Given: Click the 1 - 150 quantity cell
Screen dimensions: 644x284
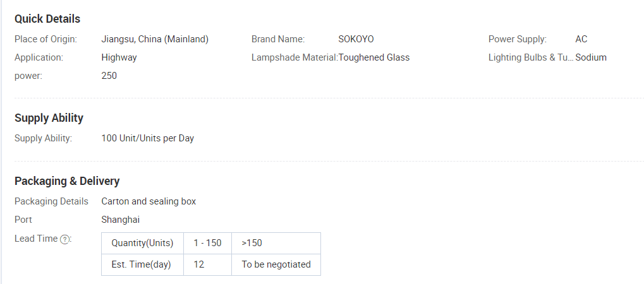Looking at the screenshot, I should pos(207,244).
